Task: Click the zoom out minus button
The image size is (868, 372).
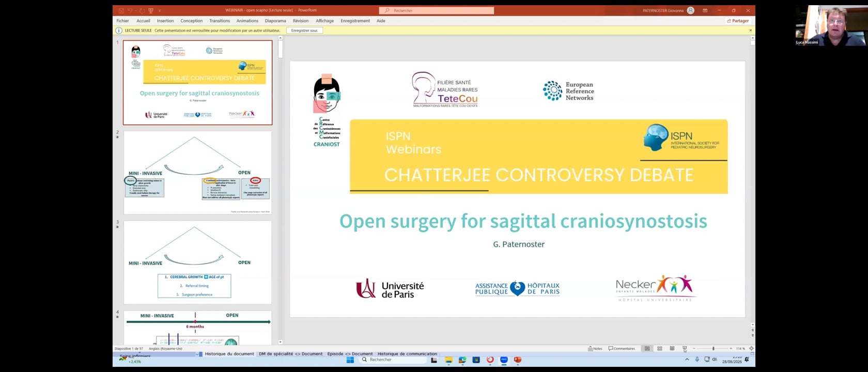Action: pos(694,349)
